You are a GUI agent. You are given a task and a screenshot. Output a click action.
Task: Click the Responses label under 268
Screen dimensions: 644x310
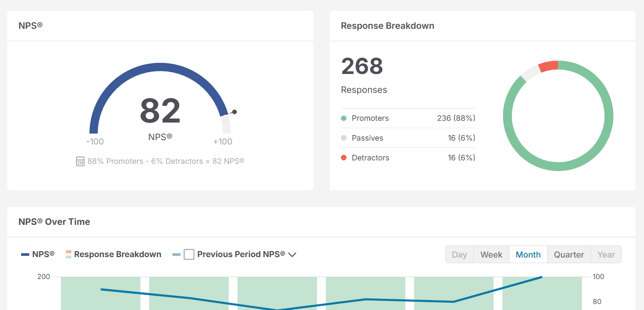364,90
